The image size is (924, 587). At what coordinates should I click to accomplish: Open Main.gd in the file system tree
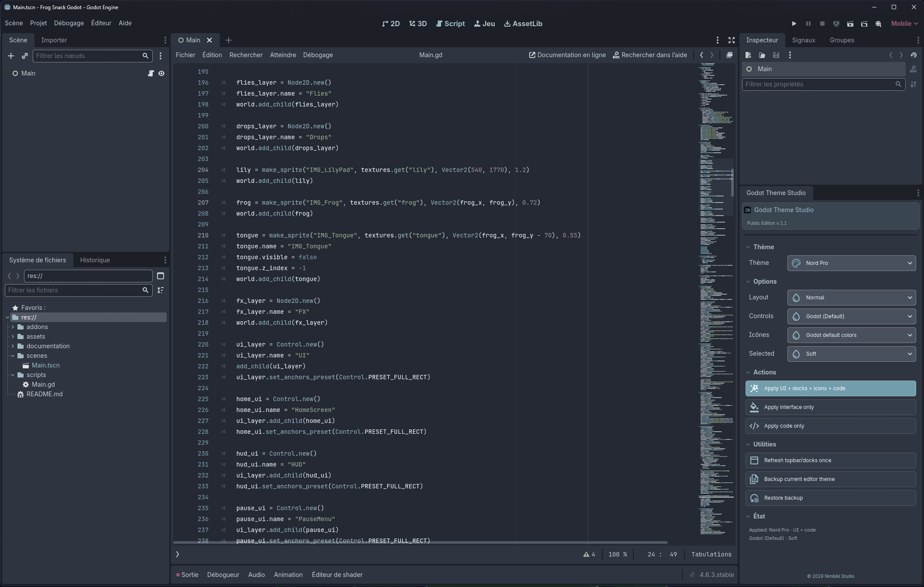(43, 384)
